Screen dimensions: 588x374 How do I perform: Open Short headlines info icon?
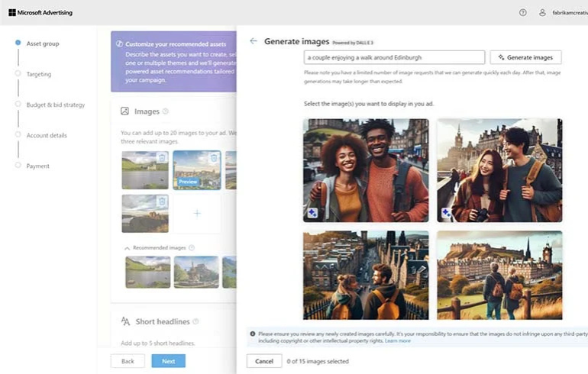point(195,321)
